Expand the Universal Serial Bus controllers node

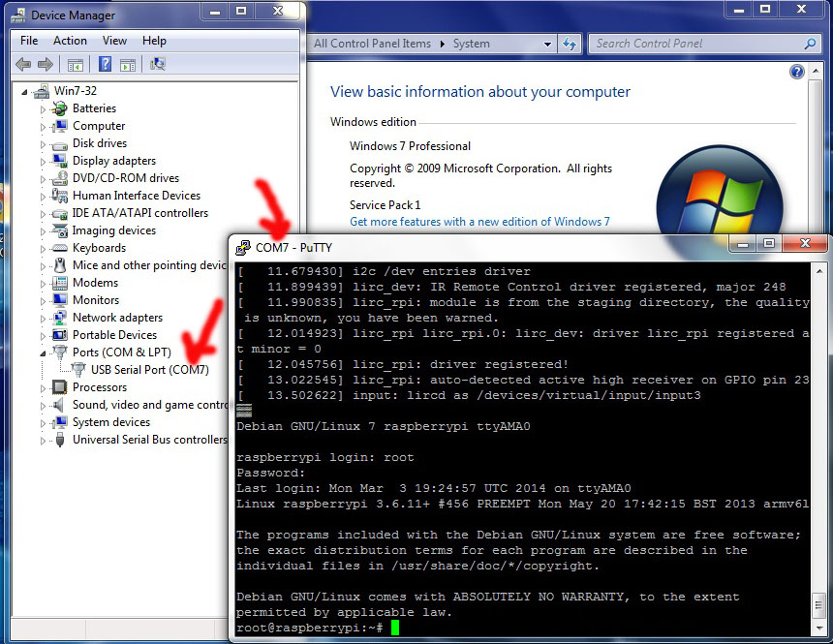pyautogui.click(x=43, y=440)
